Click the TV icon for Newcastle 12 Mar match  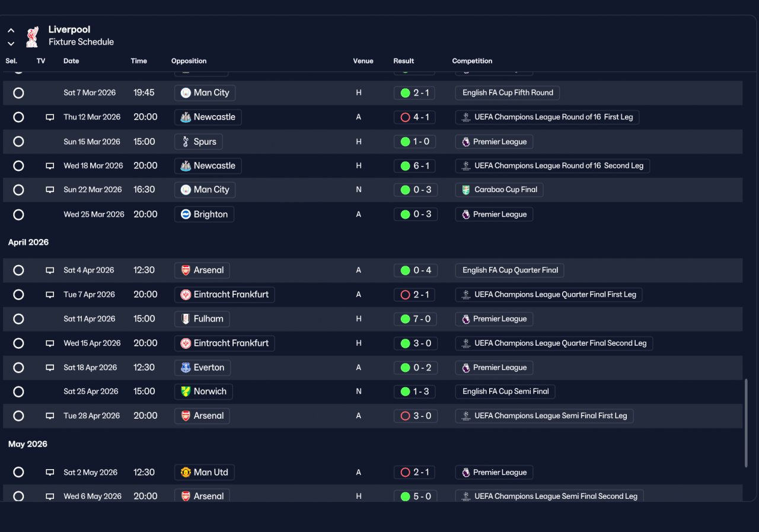coord(50,117)
